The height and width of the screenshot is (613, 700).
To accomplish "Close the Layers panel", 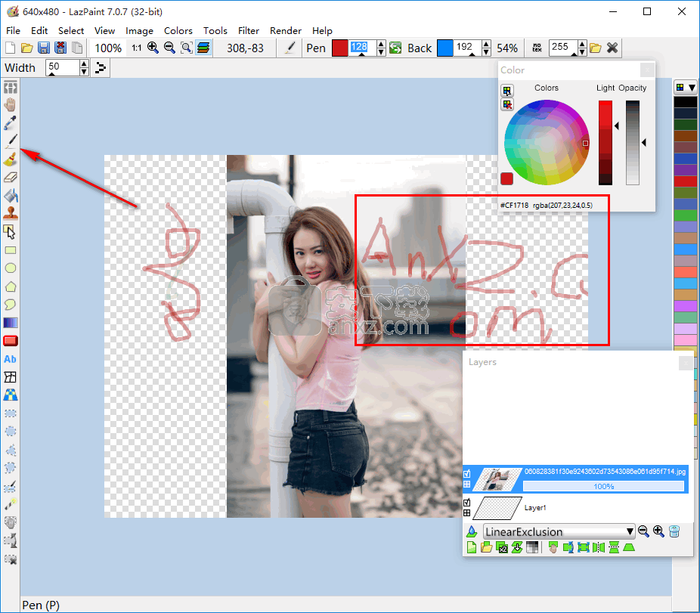I will tap(686, 363).
